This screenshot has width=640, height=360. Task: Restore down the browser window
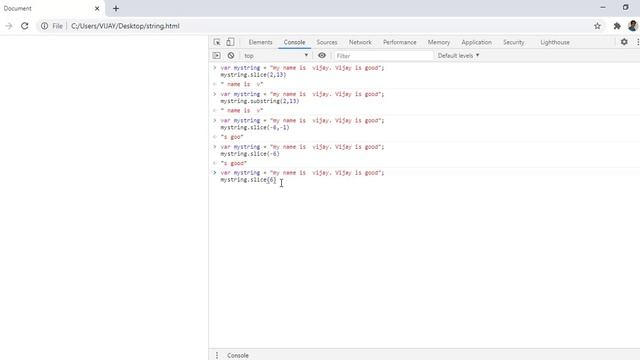(x=625, y=7)
